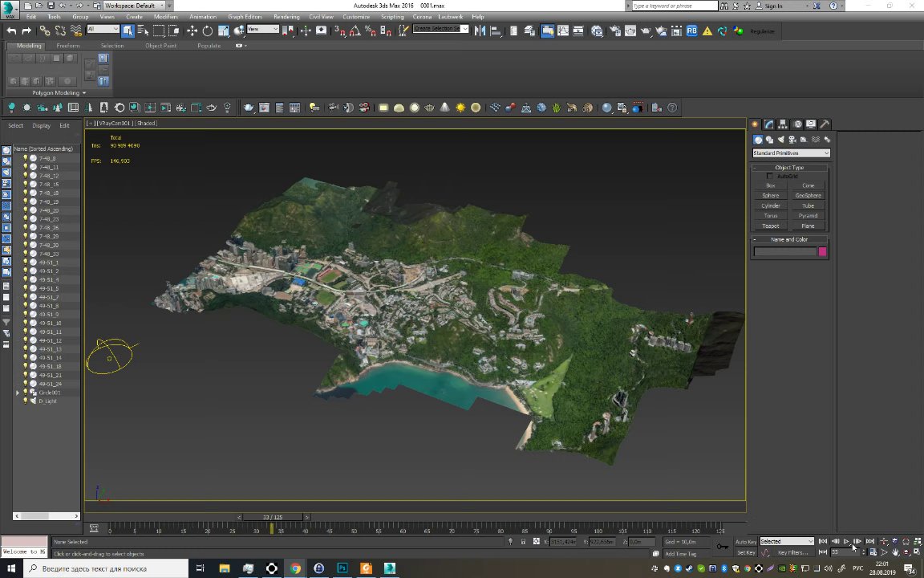
Task: Select the Move transform tool
Action: pyautogui.click(x=192, y=31)
